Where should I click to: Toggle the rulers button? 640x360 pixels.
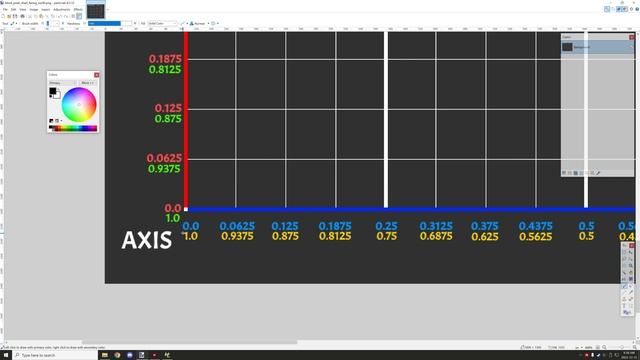pos(79,16)
